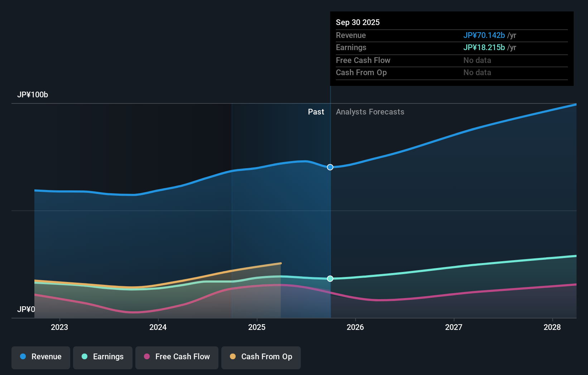588x375 pixels.
Task: Click the Free Cash Flow legend button
Action: click(x=177, y=357)
